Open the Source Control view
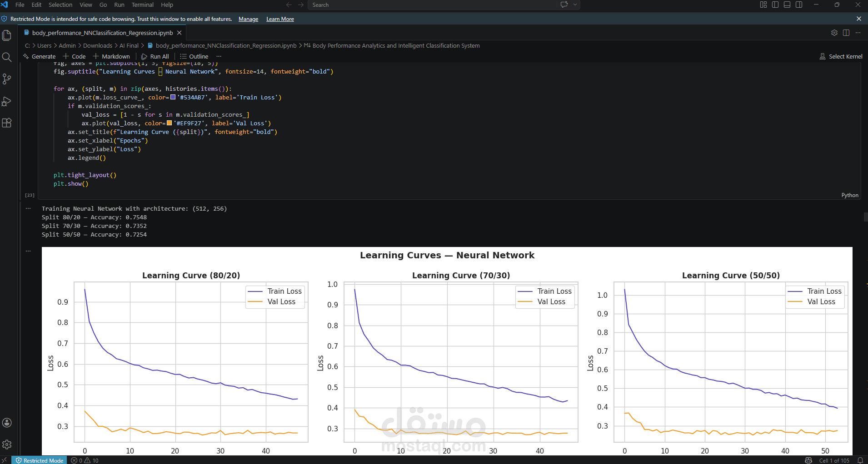The height and width of the screenshot is (464, 868). [7, 79]
